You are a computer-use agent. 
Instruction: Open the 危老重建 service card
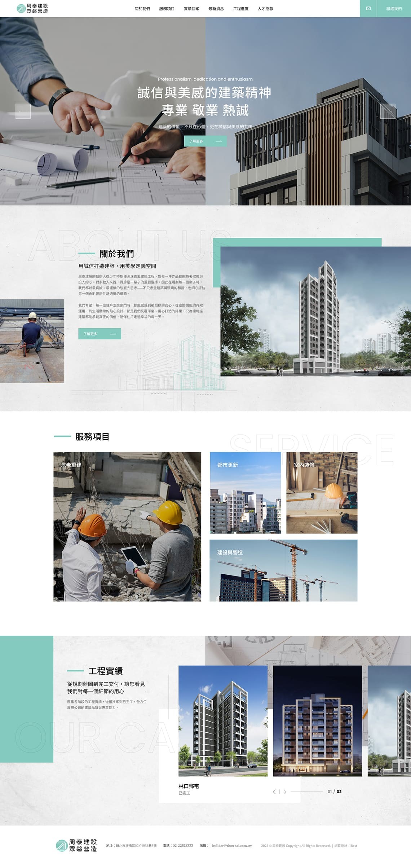click(x=127, y=527)
